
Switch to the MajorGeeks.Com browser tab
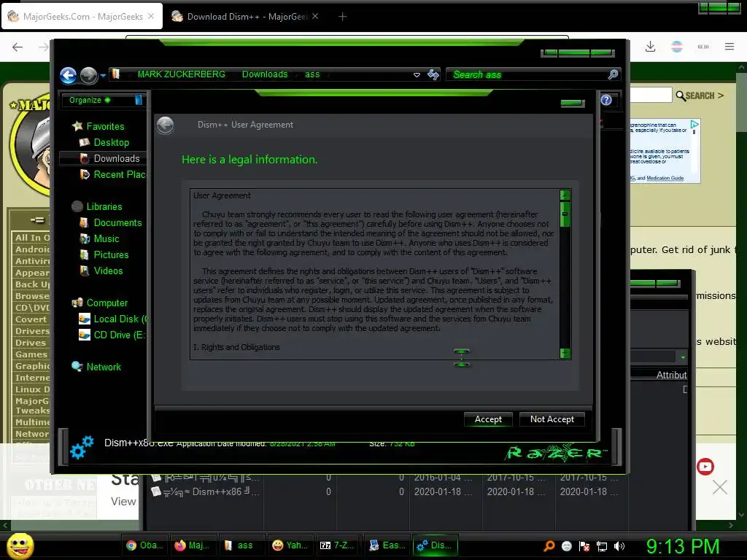click(82, 17)
